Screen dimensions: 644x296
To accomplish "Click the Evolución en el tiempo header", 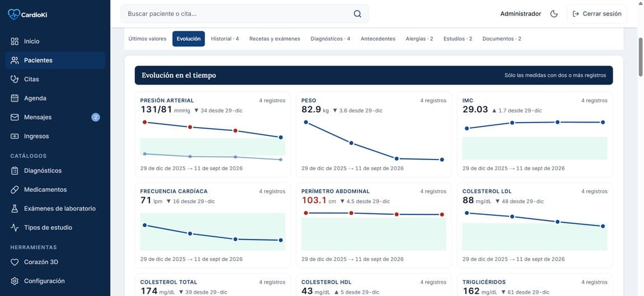I will pos(179,76).
